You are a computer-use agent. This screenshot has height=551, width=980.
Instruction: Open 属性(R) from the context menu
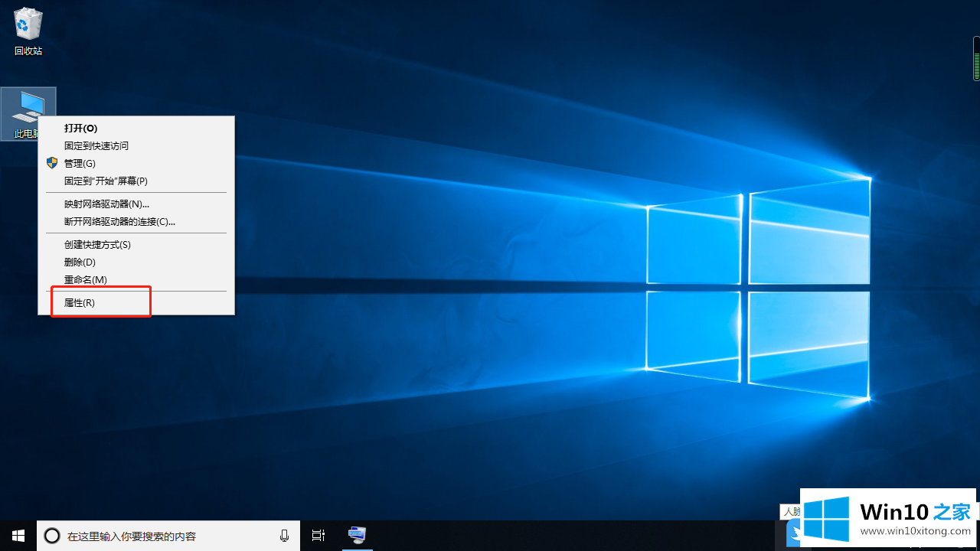click(x=136, y=302)
